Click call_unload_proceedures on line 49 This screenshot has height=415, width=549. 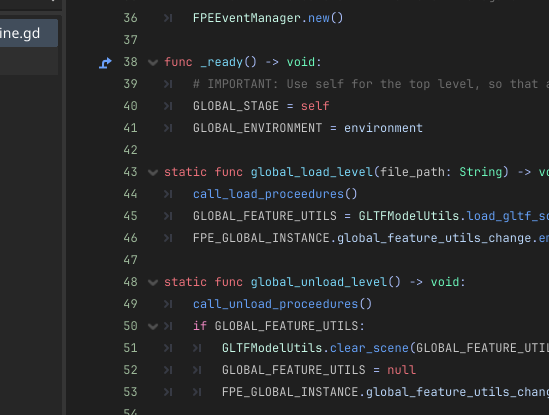[276, 304]
